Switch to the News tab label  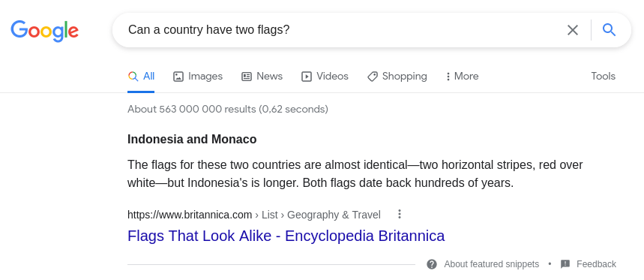click(269, 76)
